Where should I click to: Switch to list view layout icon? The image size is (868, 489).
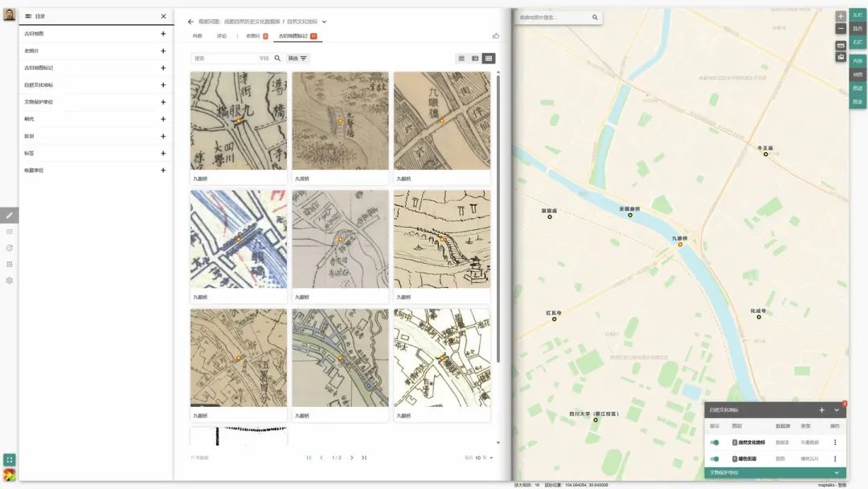pos(461,59)
